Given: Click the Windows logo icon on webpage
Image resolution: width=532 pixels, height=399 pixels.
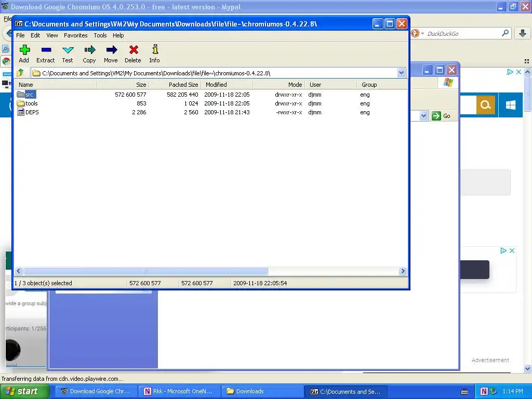Looking at the screenshot, I should [x=511, y=105].
